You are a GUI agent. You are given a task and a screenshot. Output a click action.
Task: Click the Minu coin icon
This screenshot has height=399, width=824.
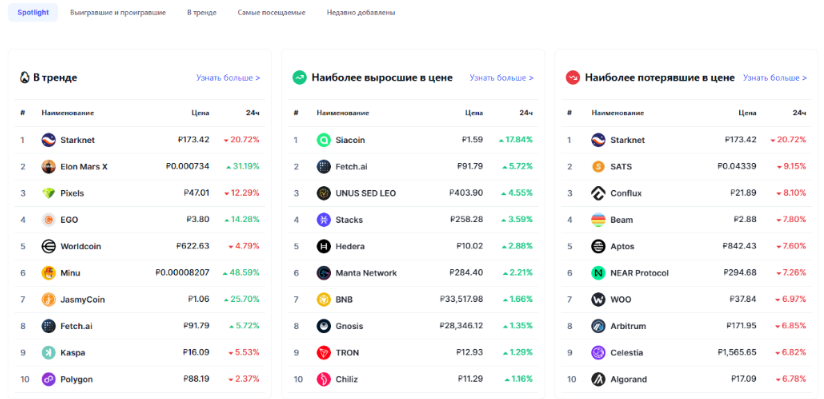48,273
